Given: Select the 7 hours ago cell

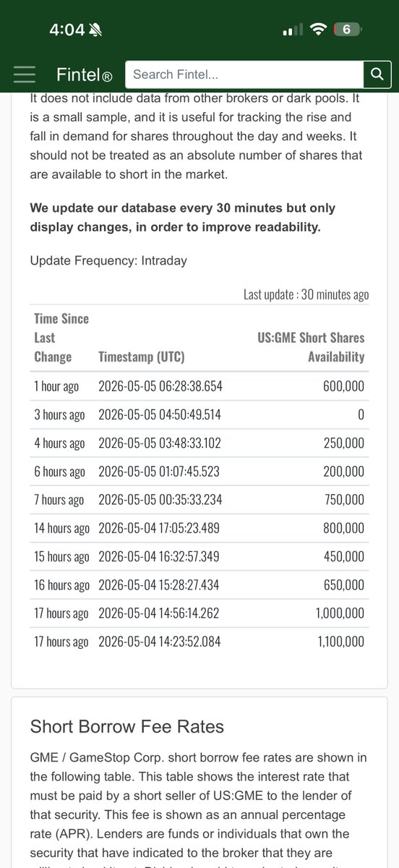Looking at the screenshot, I should [x=59, y=500].
